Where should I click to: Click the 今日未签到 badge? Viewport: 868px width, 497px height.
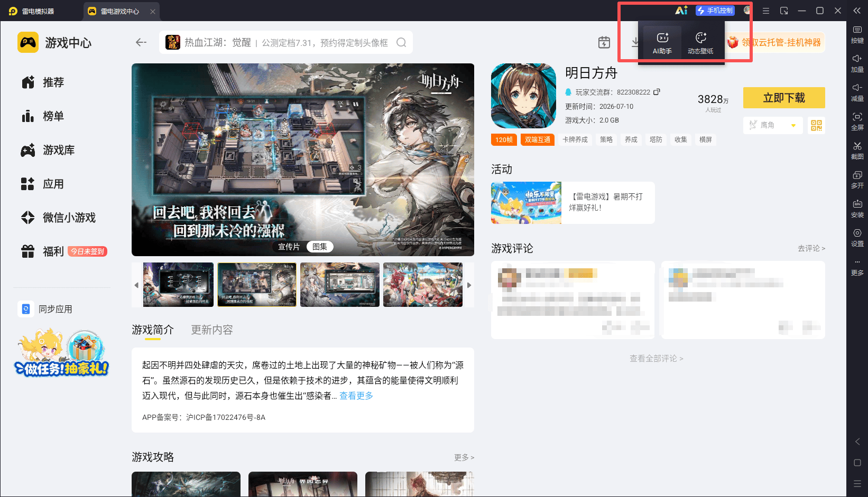pos(88,251)
